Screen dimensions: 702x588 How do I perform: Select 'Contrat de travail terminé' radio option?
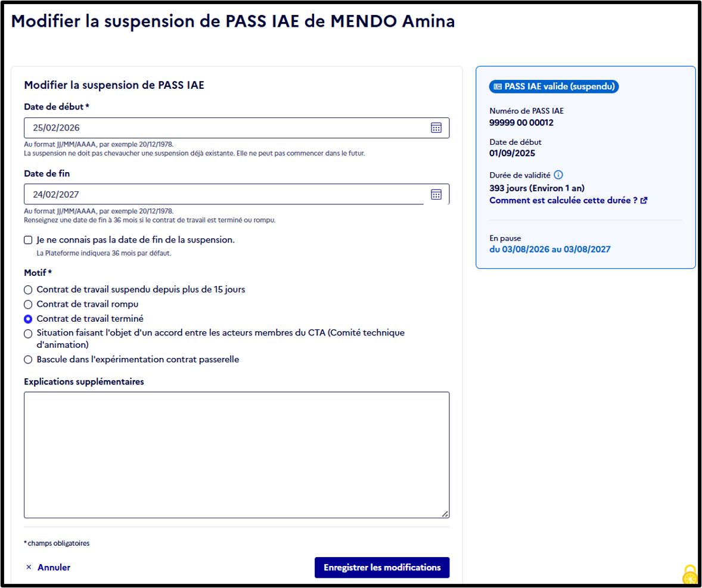tap(28, 319)
